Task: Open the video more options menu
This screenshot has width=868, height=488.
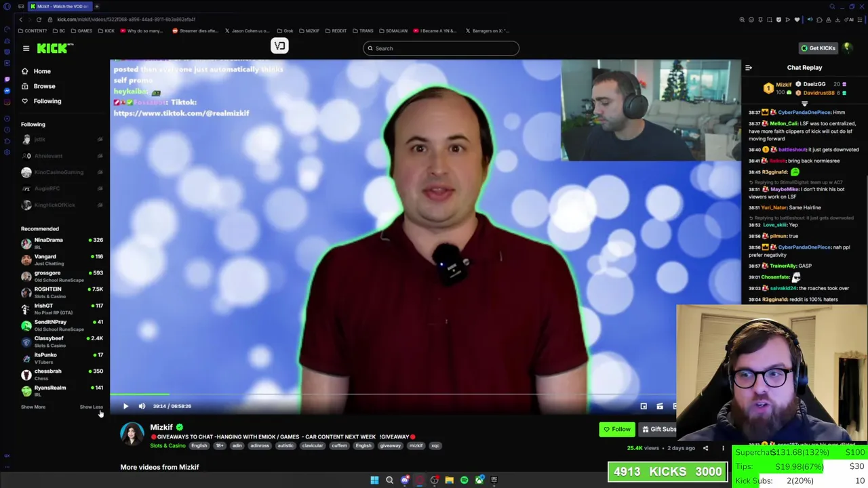Action: pyautogui.click(x=723, y=448)
